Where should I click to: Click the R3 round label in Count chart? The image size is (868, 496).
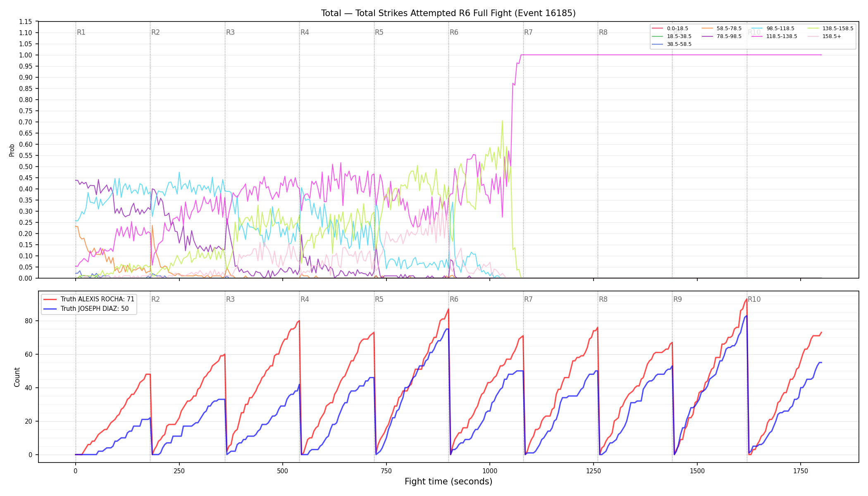[x=230, y=299]
